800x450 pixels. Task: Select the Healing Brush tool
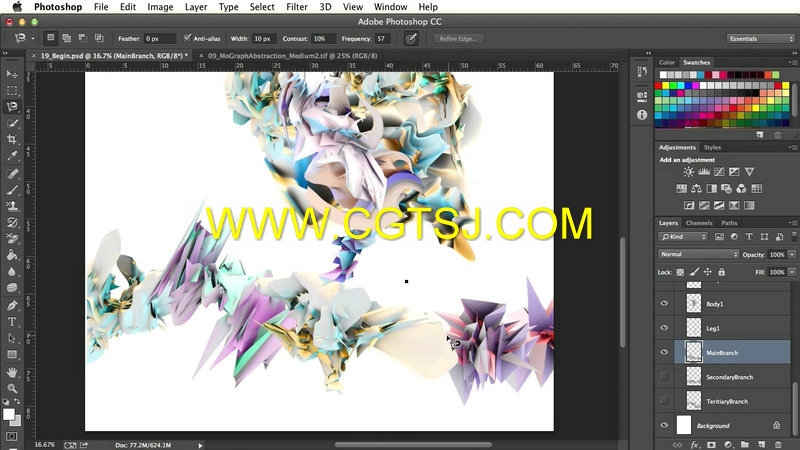pos(12,174)
